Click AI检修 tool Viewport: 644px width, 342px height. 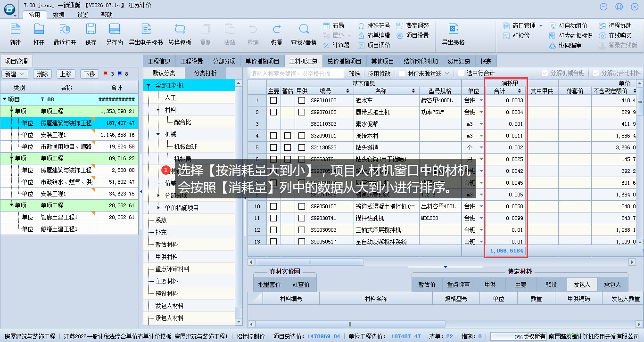(x=517, y=35)
